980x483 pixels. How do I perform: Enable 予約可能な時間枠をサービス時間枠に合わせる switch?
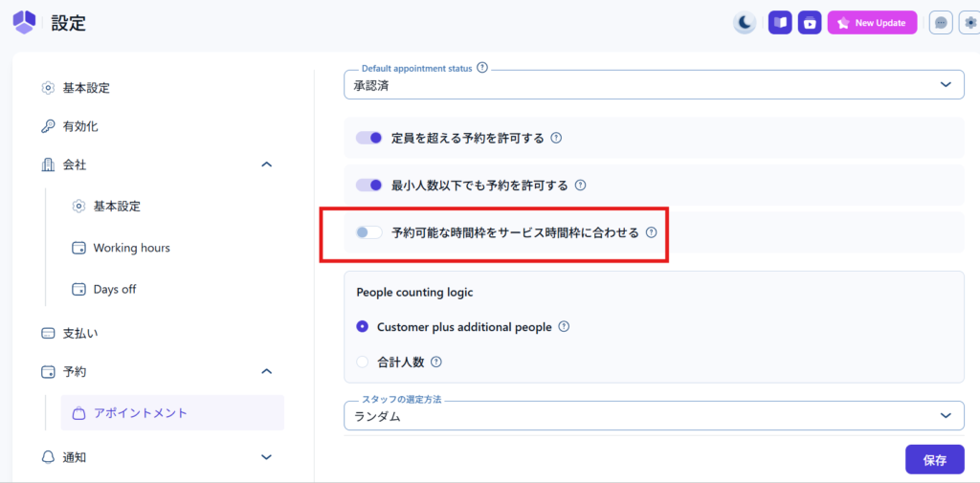point(368,232)
